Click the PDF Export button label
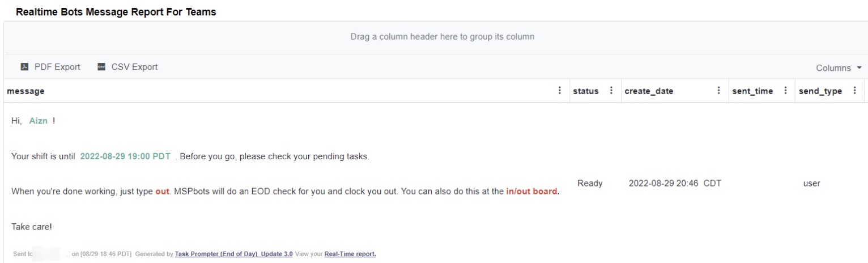This screenshot has height=263, width=868. (57, 67)
